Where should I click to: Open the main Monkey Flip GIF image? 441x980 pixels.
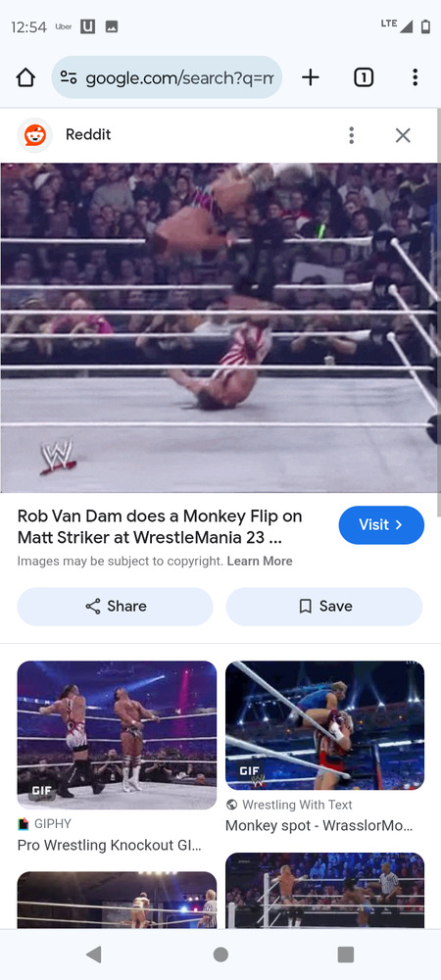(x=220, y=327)
